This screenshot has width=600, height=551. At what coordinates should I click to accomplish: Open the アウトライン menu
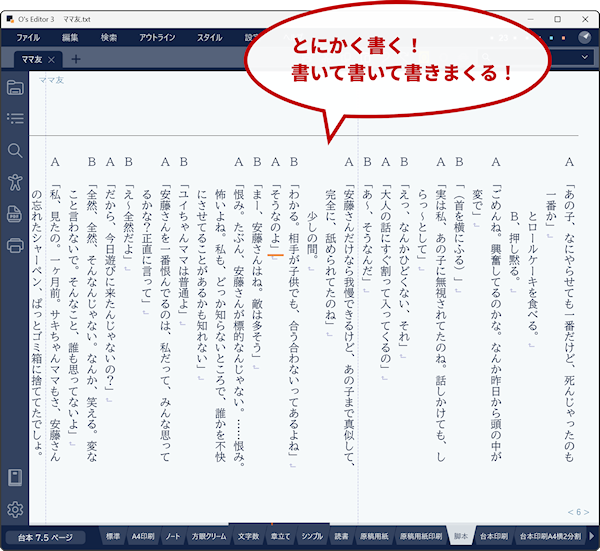[157, 37]
